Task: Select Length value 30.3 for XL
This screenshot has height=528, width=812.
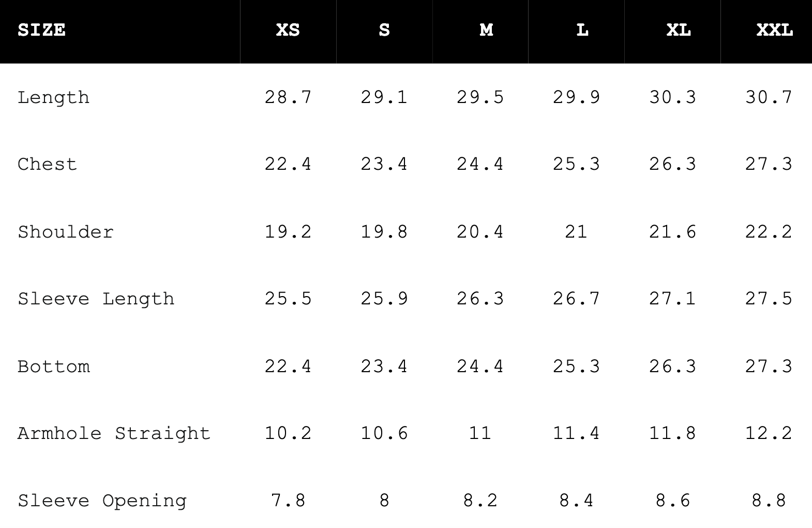Action: tap(673, 97)
